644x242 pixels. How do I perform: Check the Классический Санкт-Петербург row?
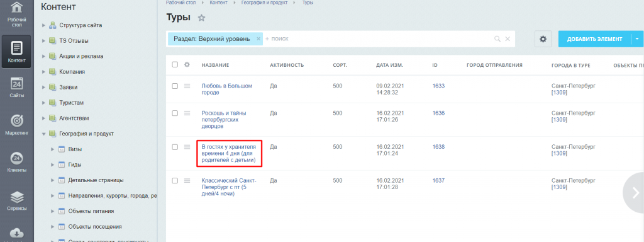(175, 180)
